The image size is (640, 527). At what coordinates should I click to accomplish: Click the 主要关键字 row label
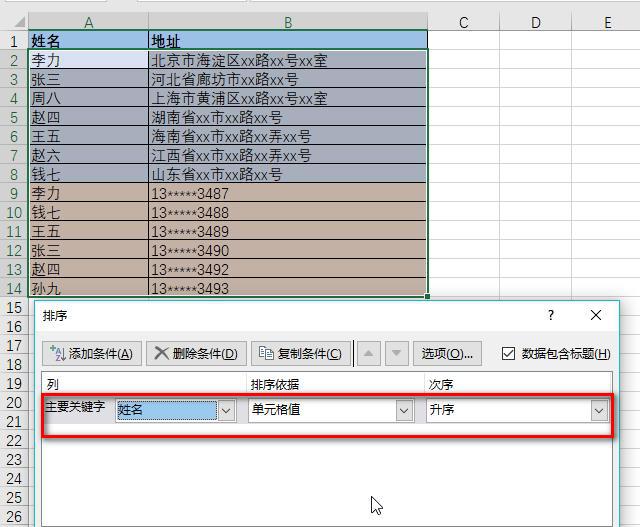(75, 407)
